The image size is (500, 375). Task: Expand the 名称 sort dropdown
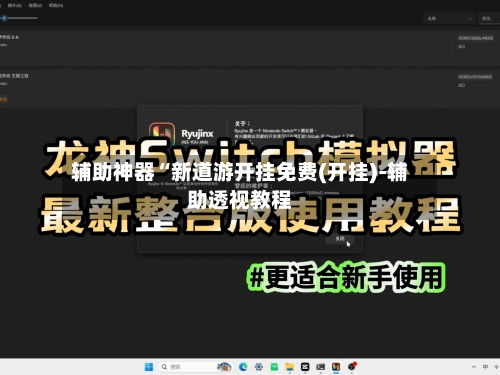coord(449,19)
